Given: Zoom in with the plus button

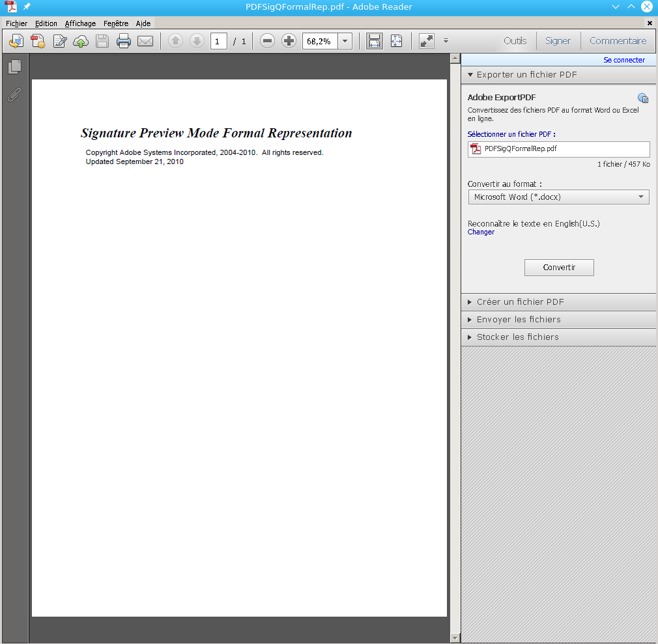Looking at the screenshot, I should (x=289, y=40).
